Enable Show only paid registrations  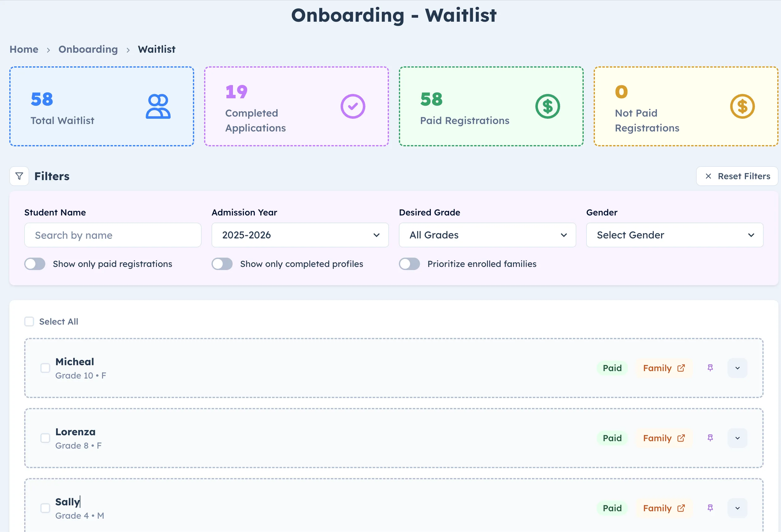pyautogui.click(x=34, y=264)
